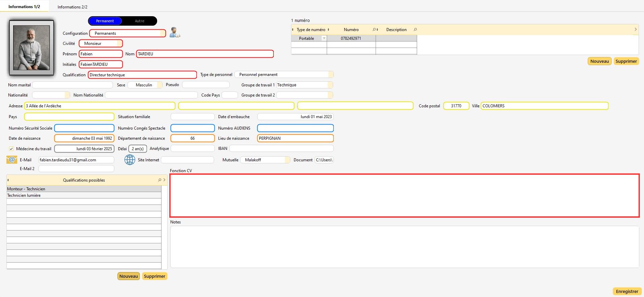Click Supprimer under the phone numbers table
The height and width of the screenshot is (297, 644).
click(626, 61)
